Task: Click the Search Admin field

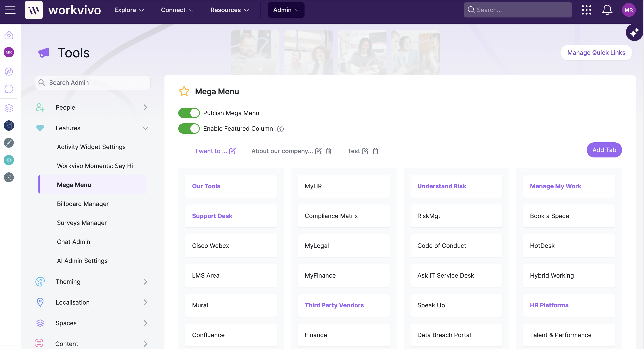Action: 93,83
